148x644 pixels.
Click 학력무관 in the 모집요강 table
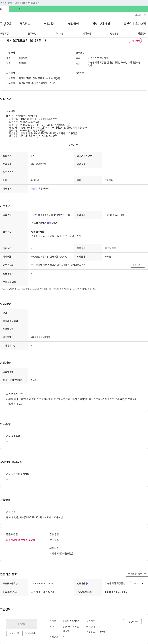click(109, 180)
